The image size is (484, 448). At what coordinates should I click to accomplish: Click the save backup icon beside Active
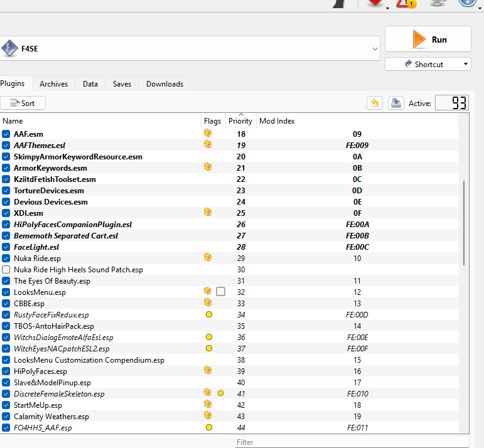(396, 103)
